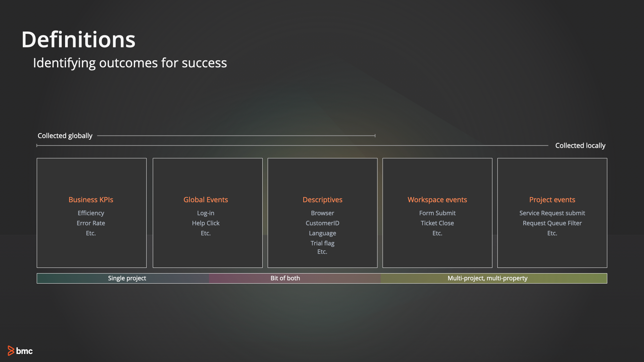Select the Error Rate text

click(x=91, y=223)
